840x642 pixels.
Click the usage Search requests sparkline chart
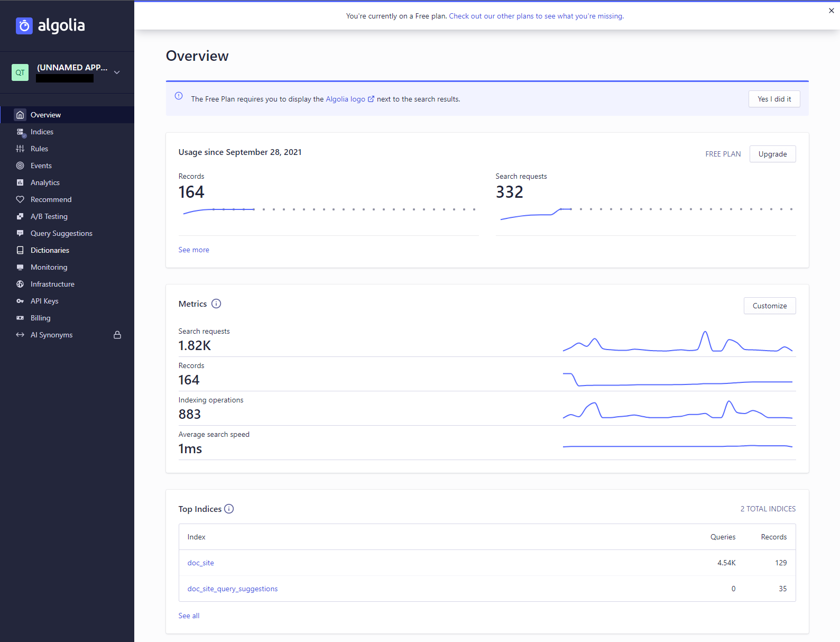point(645,213)
